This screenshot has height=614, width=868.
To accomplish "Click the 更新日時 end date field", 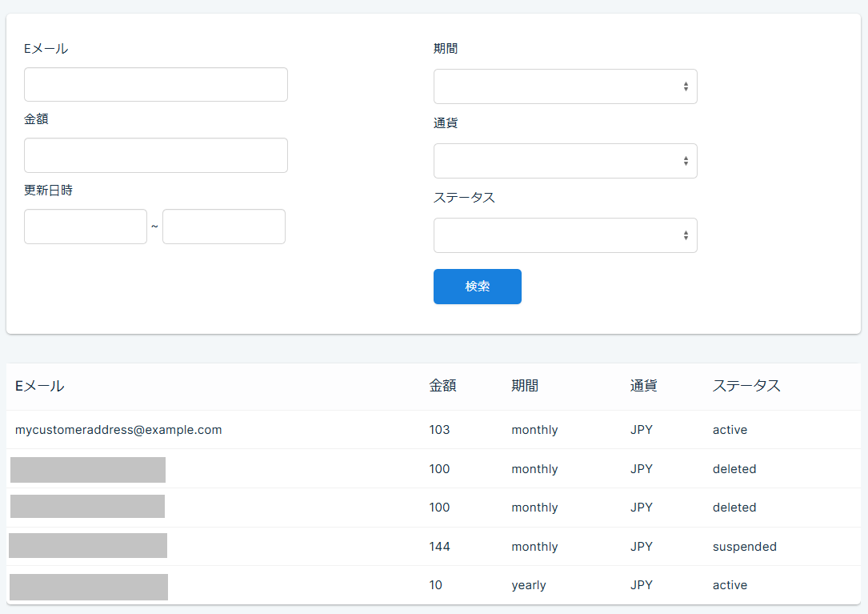I will pos(224,226).
